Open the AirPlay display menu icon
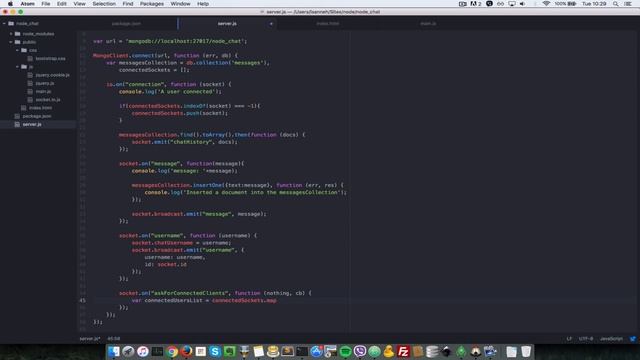 [x=511, y=4]
